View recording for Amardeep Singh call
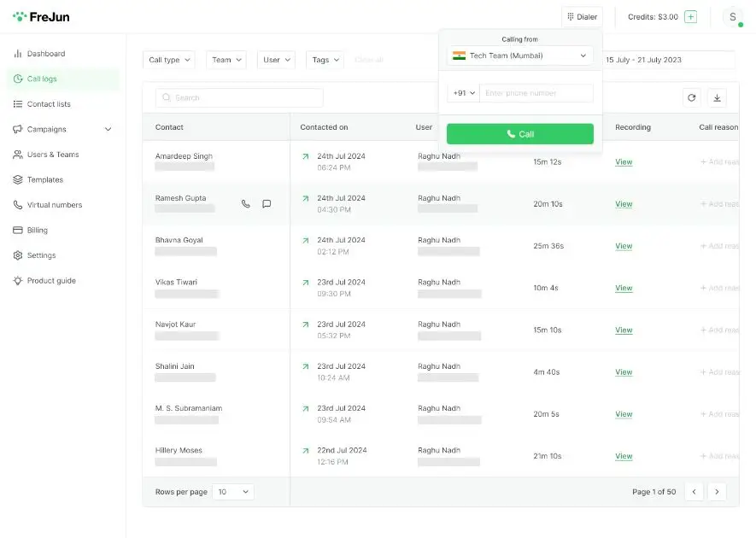Viewport: 756px width, 538px height. (x=624, y=162)
